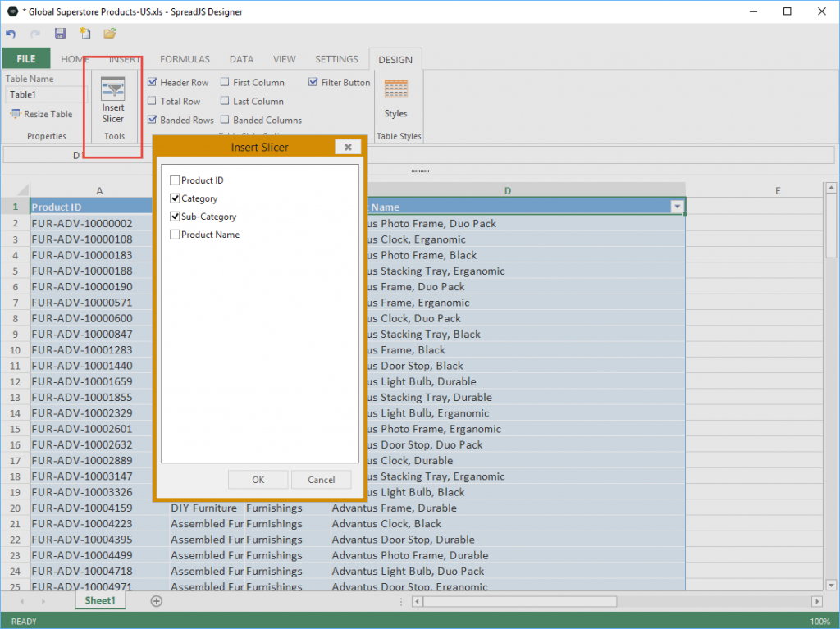The image size is (840, 629).
Task: Select cell FUR-ADV-10000600
Action: [x=92, y=318]
